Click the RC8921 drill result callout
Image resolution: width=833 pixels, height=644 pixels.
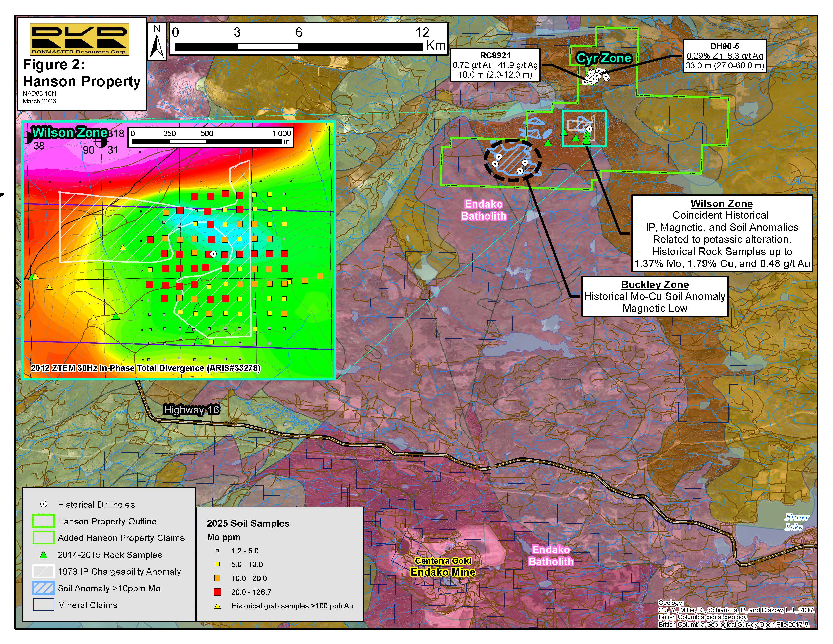495,65
